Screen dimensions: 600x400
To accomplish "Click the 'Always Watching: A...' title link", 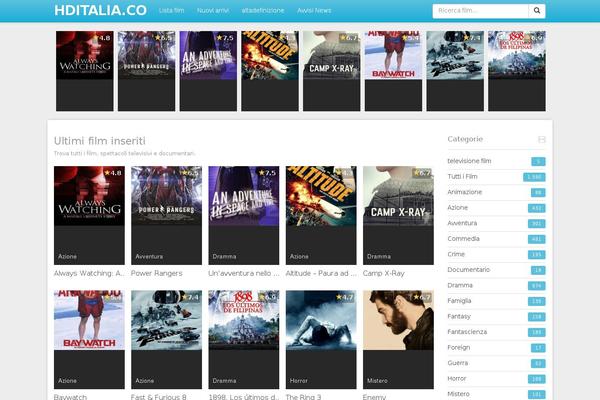I will [89, 273].
